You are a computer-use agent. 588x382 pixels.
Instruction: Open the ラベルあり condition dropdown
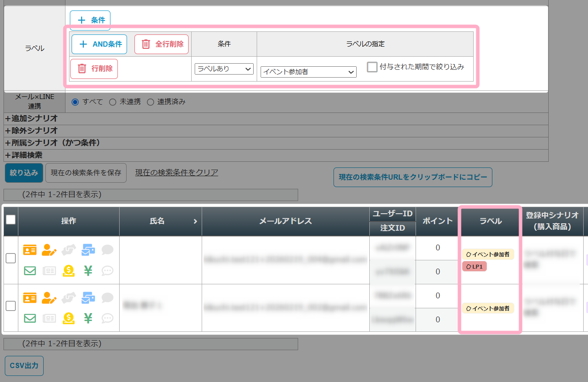pos(224,69)
